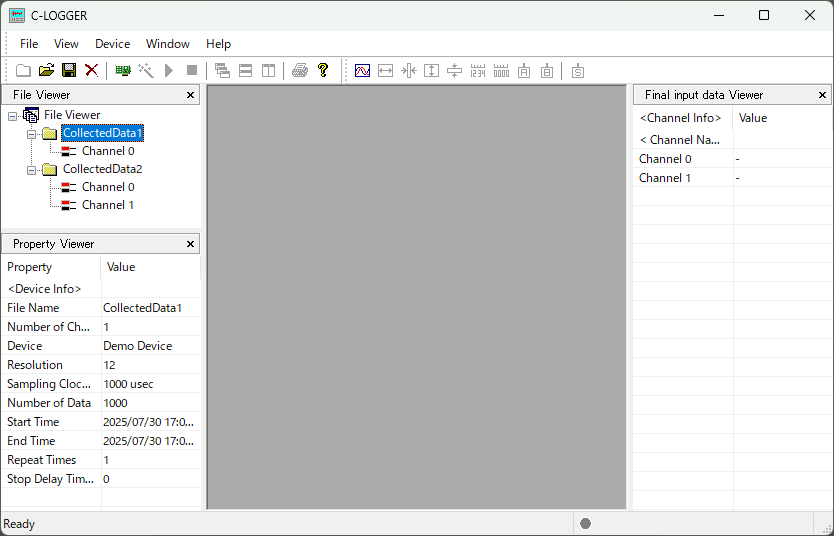Viewport: 834px width, 536px height.
Task: Open device settings via green board icon
Action: tap(123, 70)
